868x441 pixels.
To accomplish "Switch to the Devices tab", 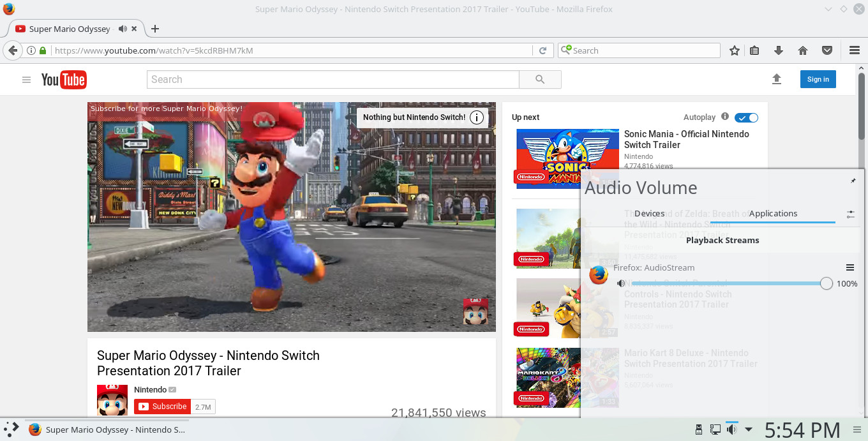I will (x=650, y=213).
